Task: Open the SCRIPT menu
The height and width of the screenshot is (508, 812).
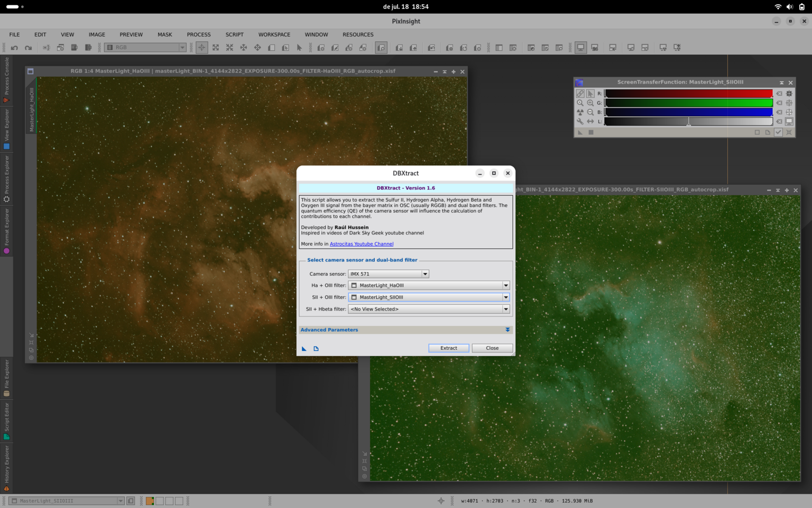Action: (235, 34)
